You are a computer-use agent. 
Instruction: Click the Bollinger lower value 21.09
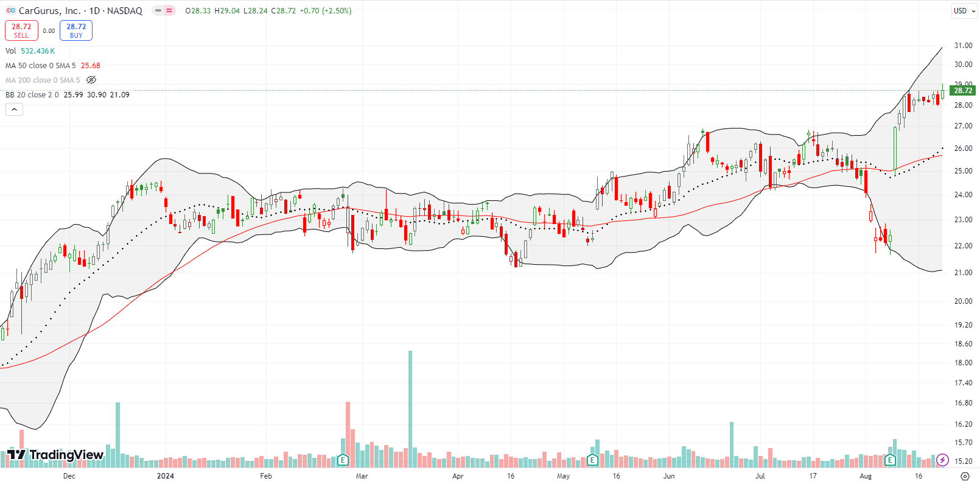click(x=120, y=95)
